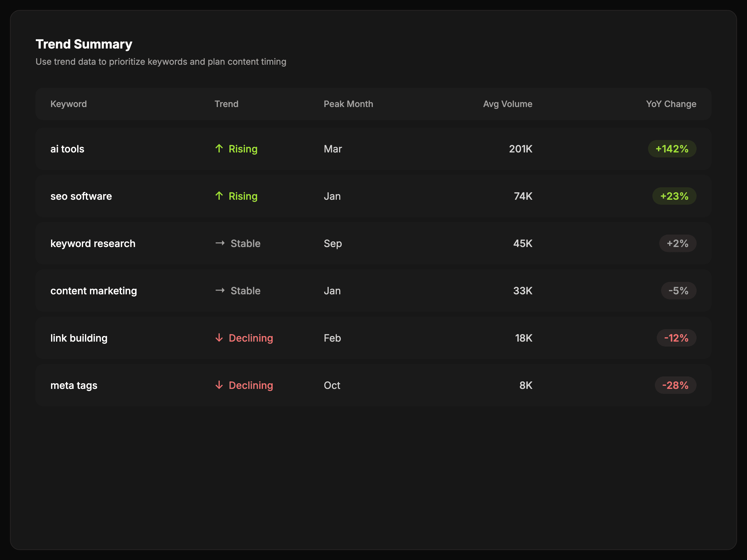
Task: Click the 33K average volume value
Action: click(522, 291)
